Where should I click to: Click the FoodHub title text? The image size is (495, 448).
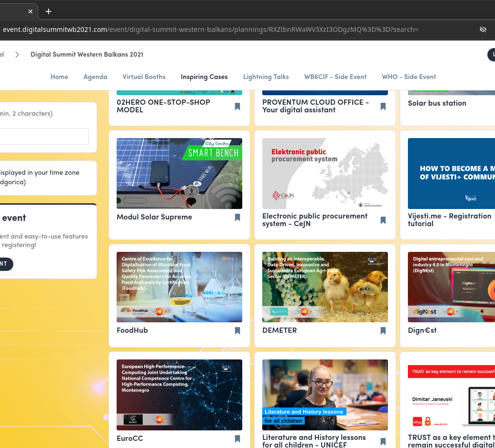tap(132, 330)
